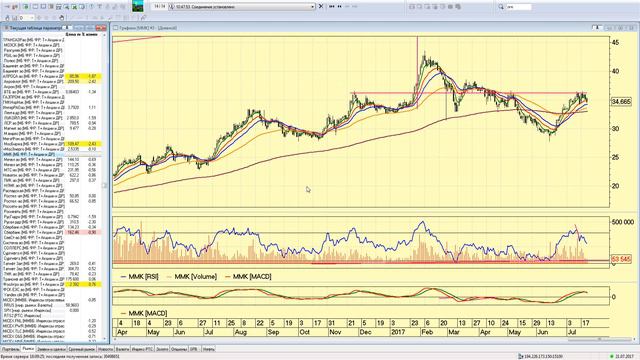Open the Заявки и сделки tab
Image resolution: width=640 pixels, height=360 pixels.
click(x=51, y=349)
